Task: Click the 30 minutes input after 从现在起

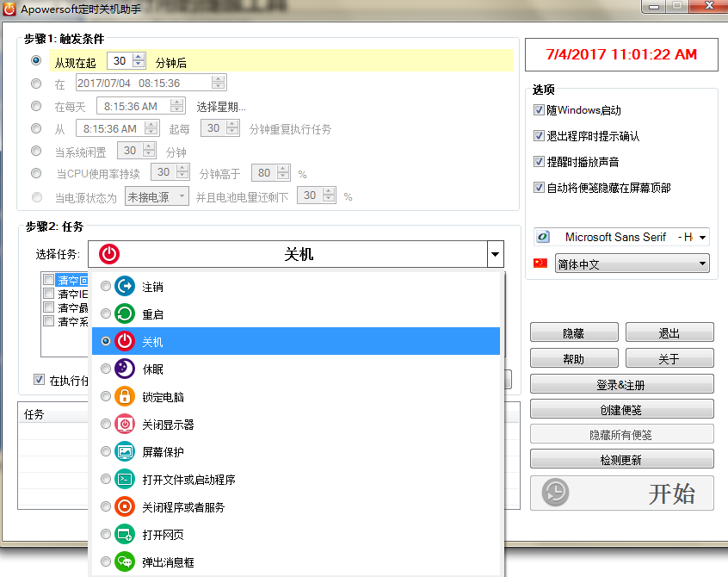Action: click(120, 61)
